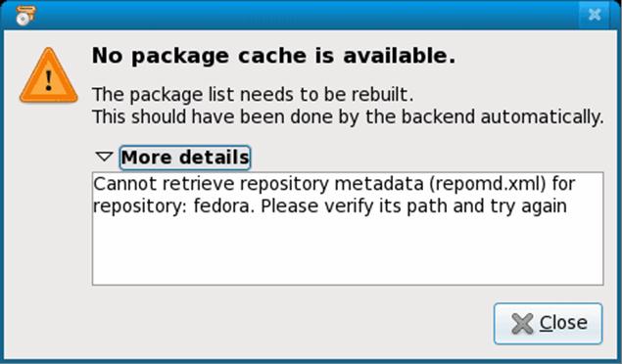Click the empty white area of details box

pyautogui.click(x=348, y=251)
